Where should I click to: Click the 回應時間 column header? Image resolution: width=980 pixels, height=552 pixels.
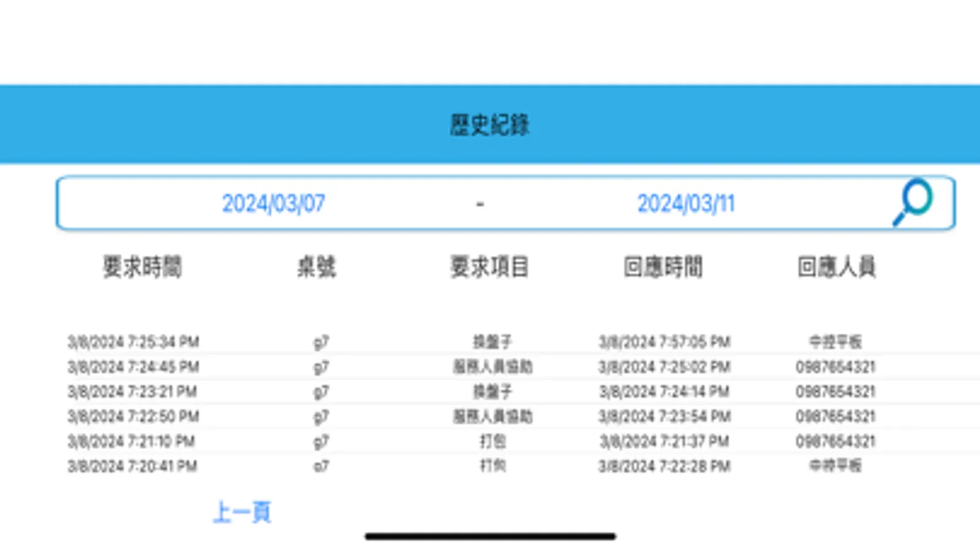click(663, 267)
